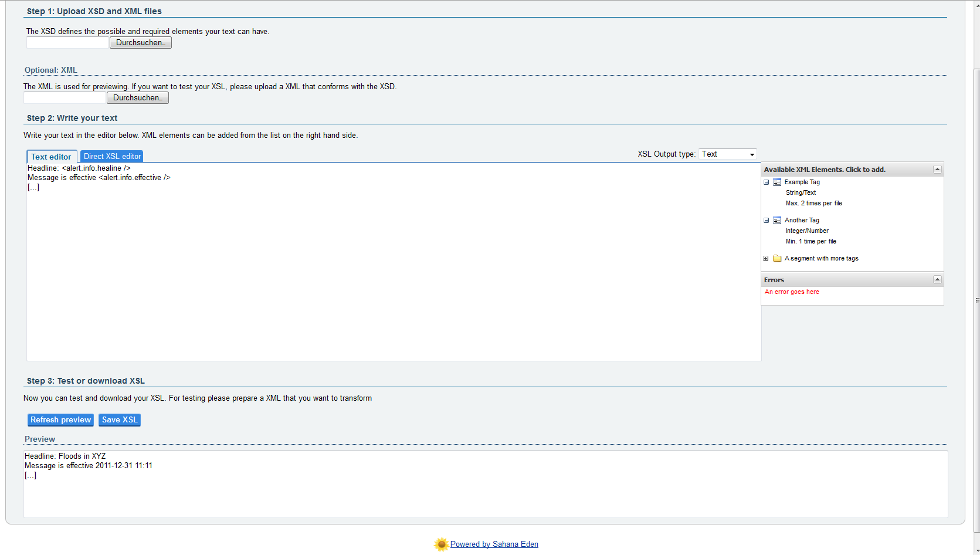Click the XSD file path input field

coord(67,43)
